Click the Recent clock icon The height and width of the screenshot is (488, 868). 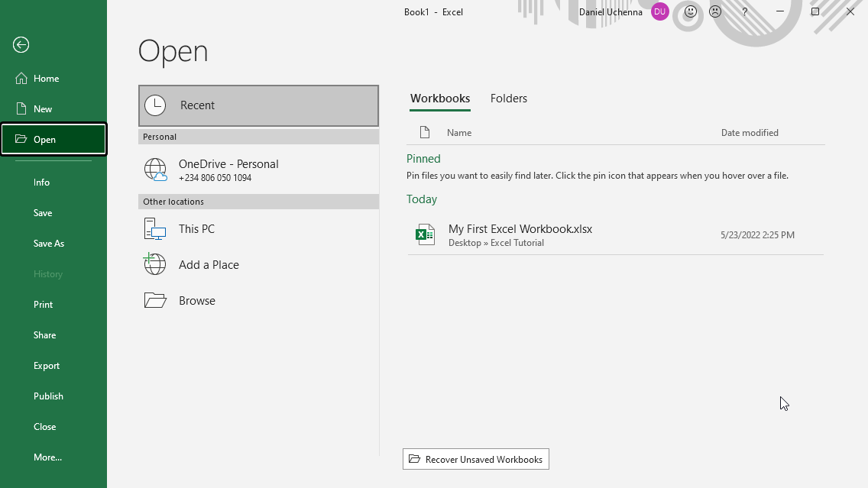click(155, 105)
